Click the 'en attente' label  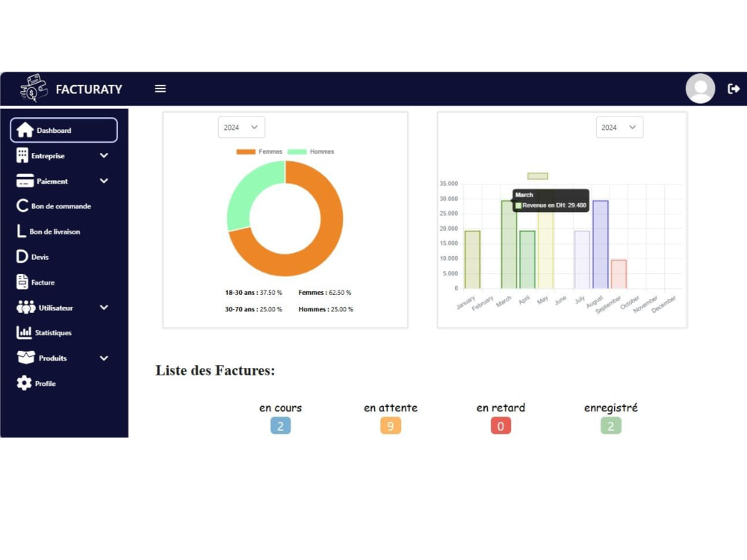click(391, 408)
